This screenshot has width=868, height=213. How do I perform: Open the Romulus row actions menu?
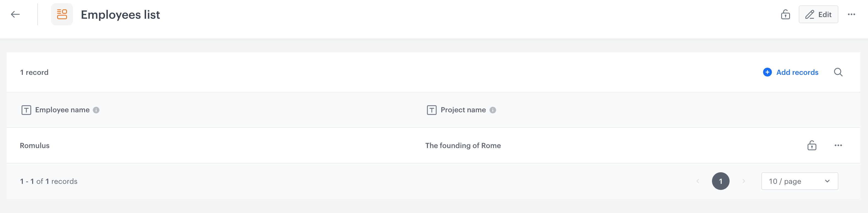click(x=839, y=146)
